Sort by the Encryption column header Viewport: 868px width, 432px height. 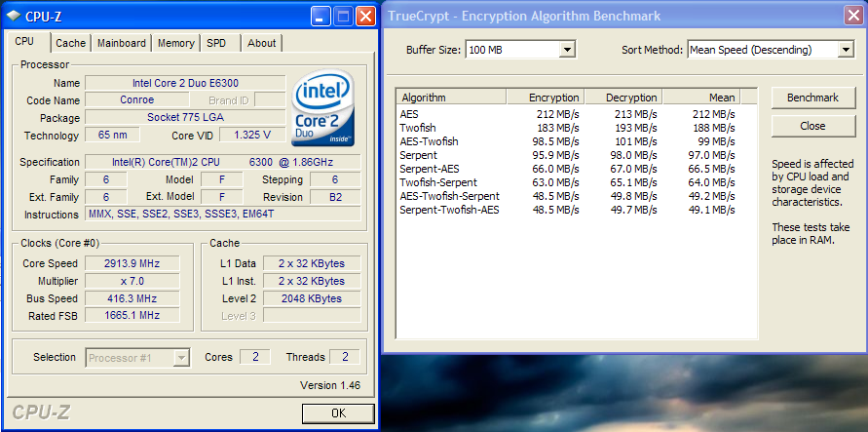[546, 98]
